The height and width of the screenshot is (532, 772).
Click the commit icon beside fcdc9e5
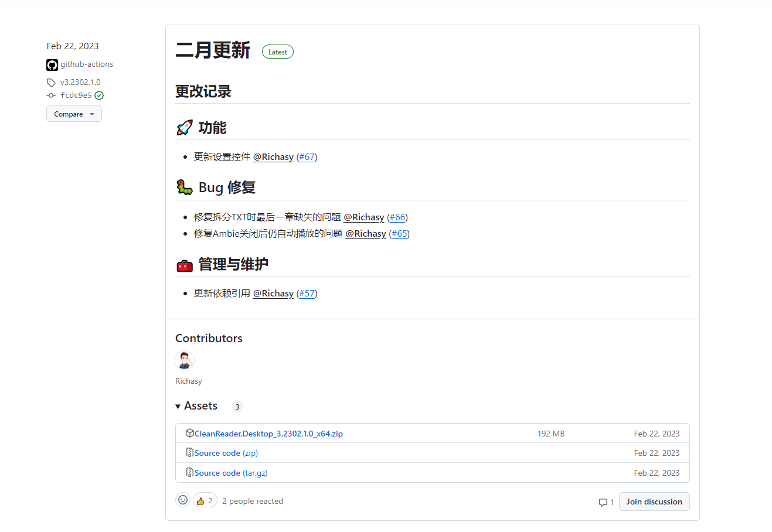51,96
